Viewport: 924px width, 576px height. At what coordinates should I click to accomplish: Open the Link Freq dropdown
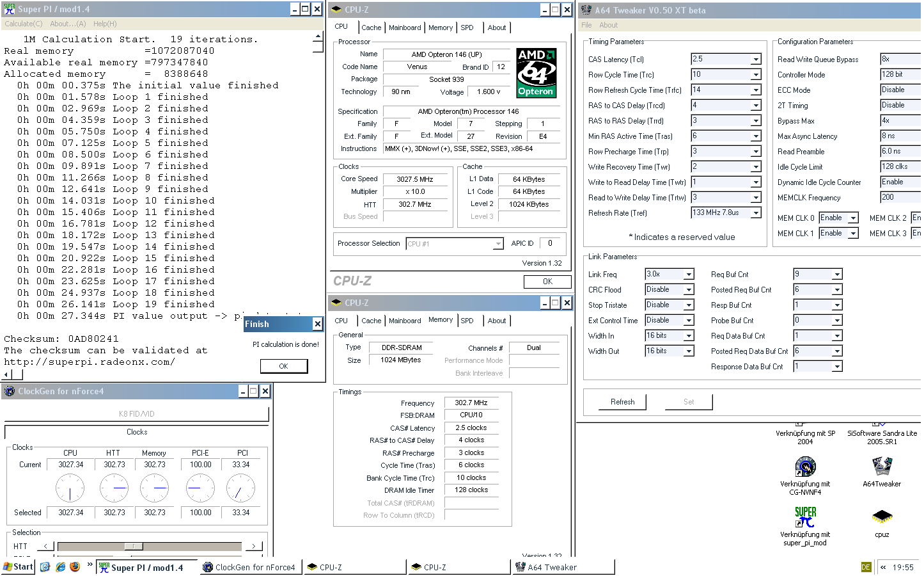pos(689,274)
